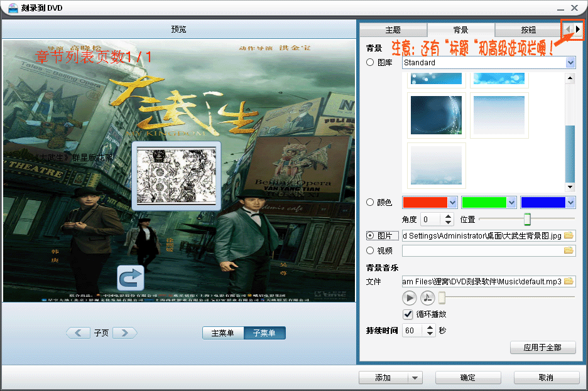Open the 添加 button dropdown arrow
The image size is (588, 391).
[x=415, y=378]
